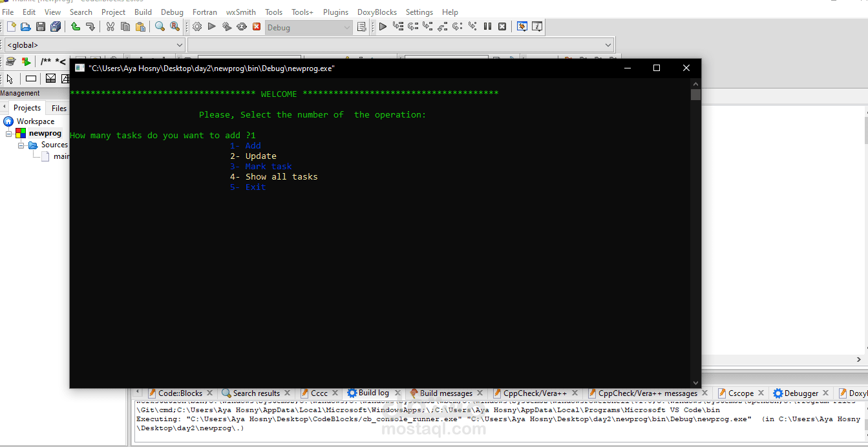Click the red Abort build icon
This screenshot has height=447, width=868.
click(x=257, y=26)
